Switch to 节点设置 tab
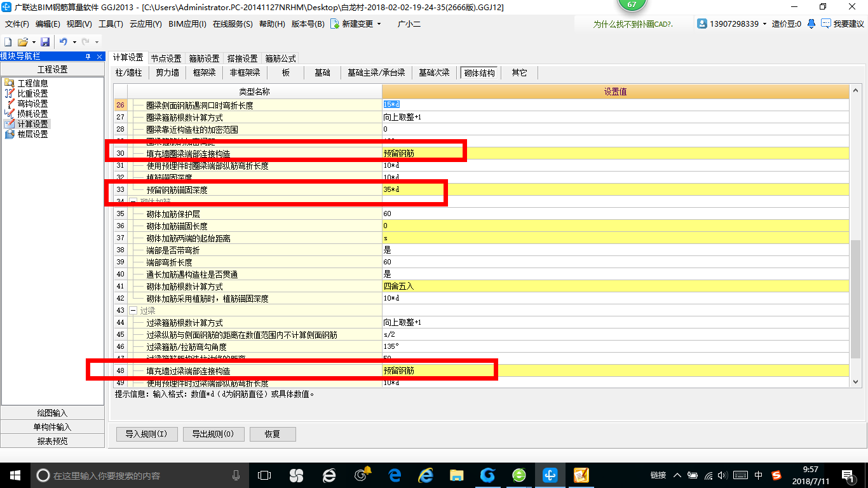 166,58
